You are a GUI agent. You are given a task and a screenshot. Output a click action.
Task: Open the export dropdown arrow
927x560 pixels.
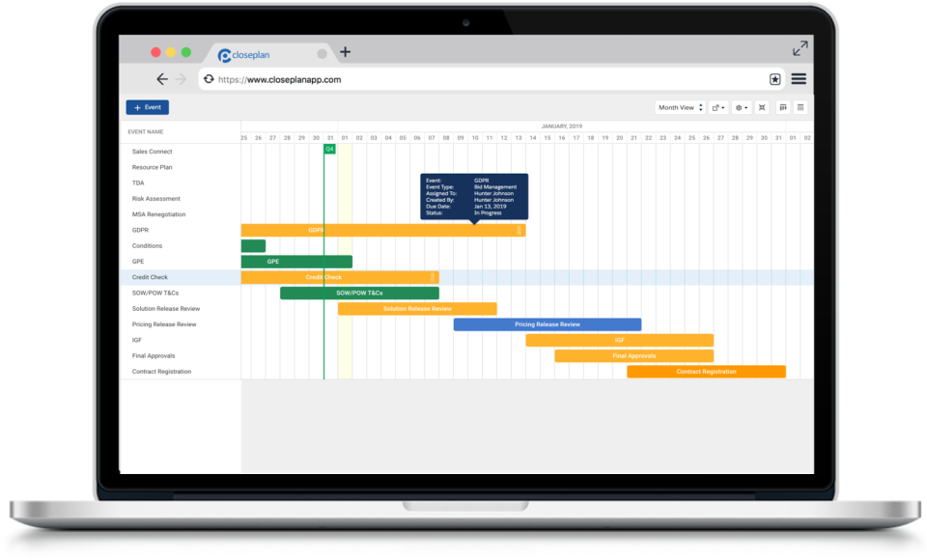tap(722, 107)
